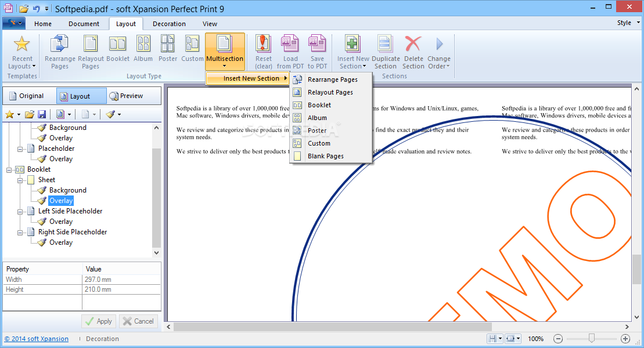Collapse the Sheet tree node

coord(20,180)
